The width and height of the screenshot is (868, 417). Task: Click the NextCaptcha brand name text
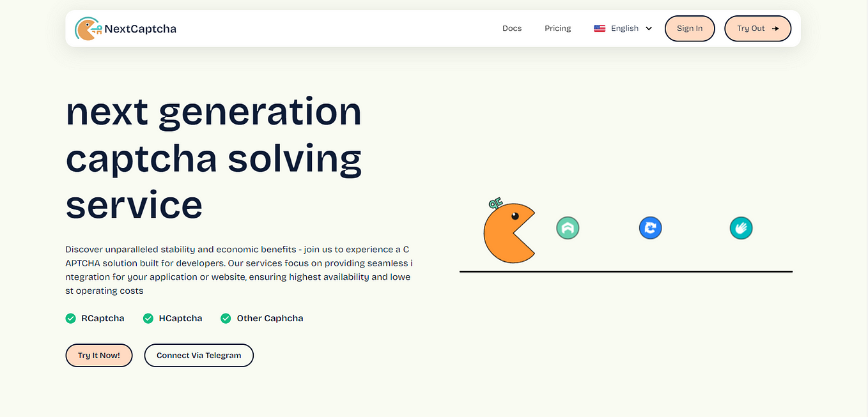pos(140,29)
